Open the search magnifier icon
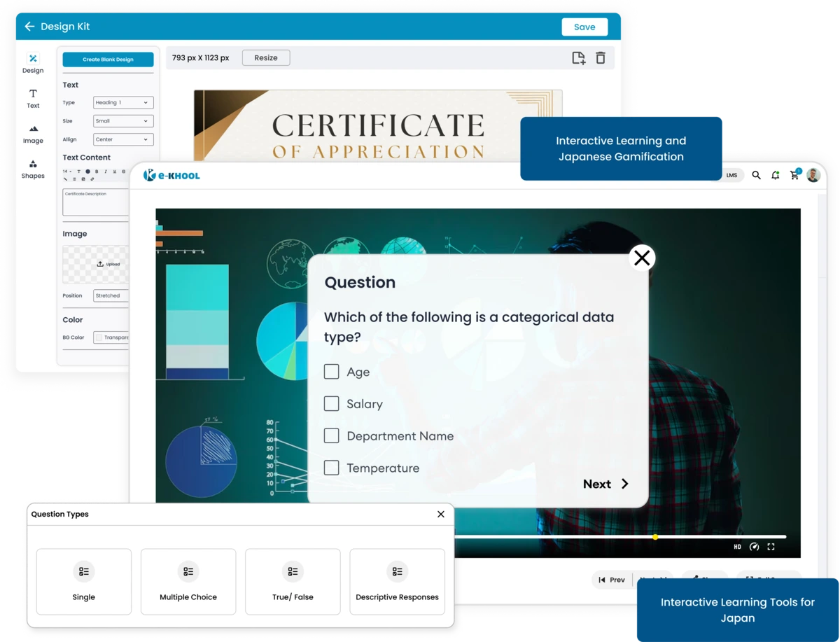Image resolution: width=840 pixels, height=642 pixels. point(756,175)
